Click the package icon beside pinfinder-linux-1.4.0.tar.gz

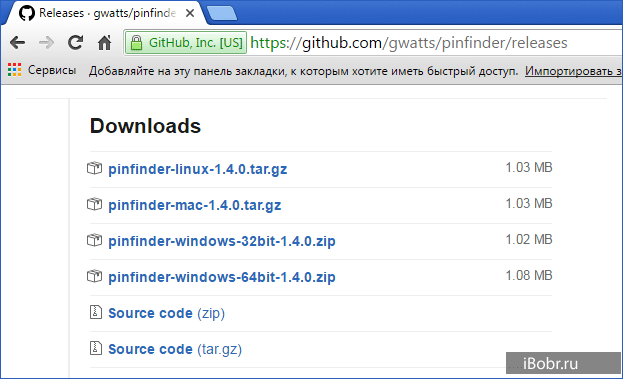point(95,168)
